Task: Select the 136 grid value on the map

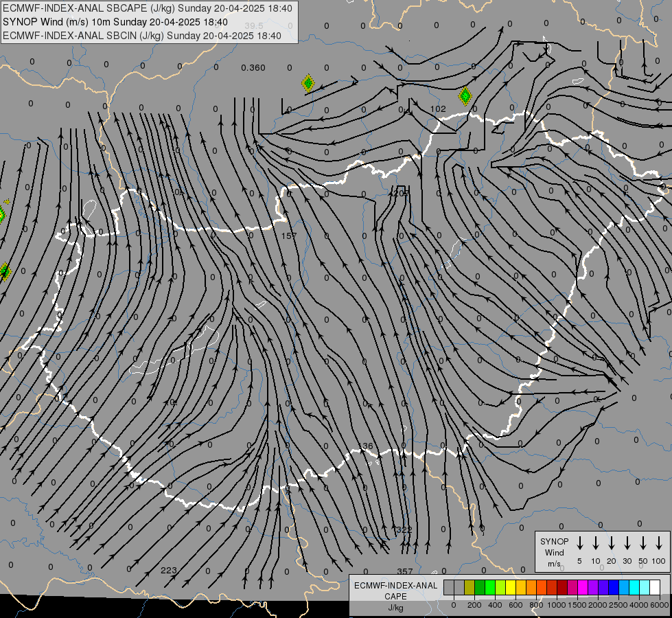Action: (x=366, y=446)
